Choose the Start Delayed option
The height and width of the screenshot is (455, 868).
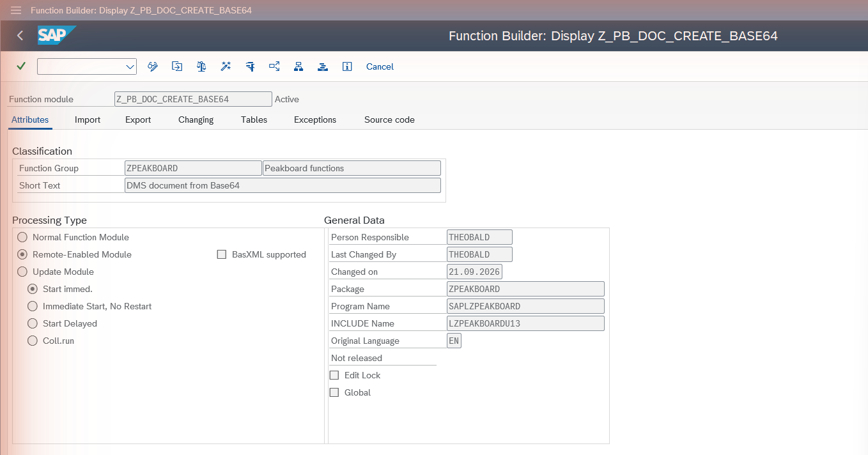pyautogui.click(x=33, y=323)
